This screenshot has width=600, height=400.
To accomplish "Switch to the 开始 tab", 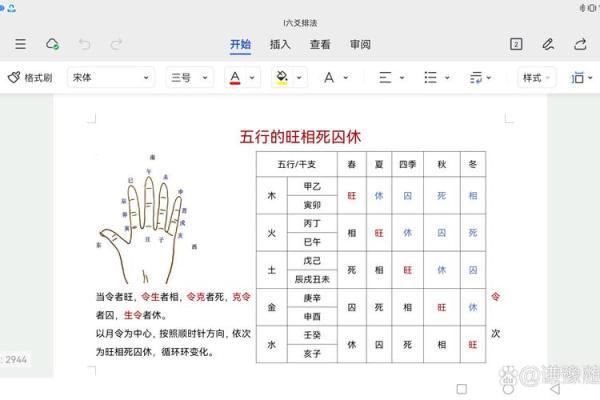I will coord(240,44).
